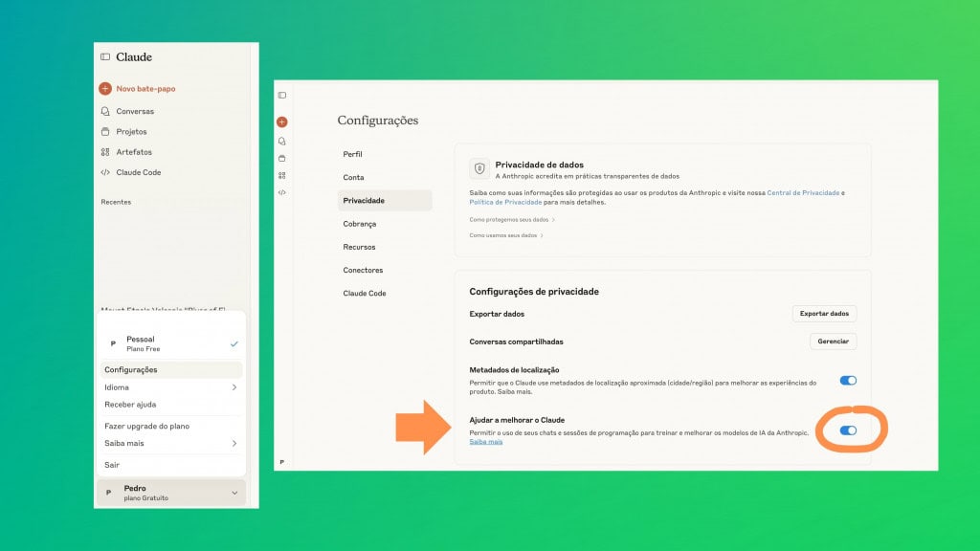980x551 pixels.
Task: Expand Como protegemos seus dados
Action: (512, 220)
